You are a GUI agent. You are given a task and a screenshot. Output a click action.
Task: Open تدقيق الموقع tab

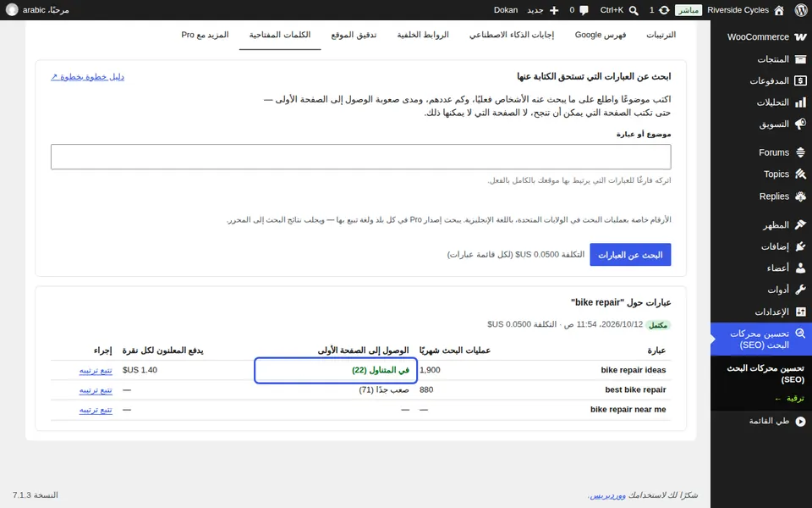(x=354, y=35)
